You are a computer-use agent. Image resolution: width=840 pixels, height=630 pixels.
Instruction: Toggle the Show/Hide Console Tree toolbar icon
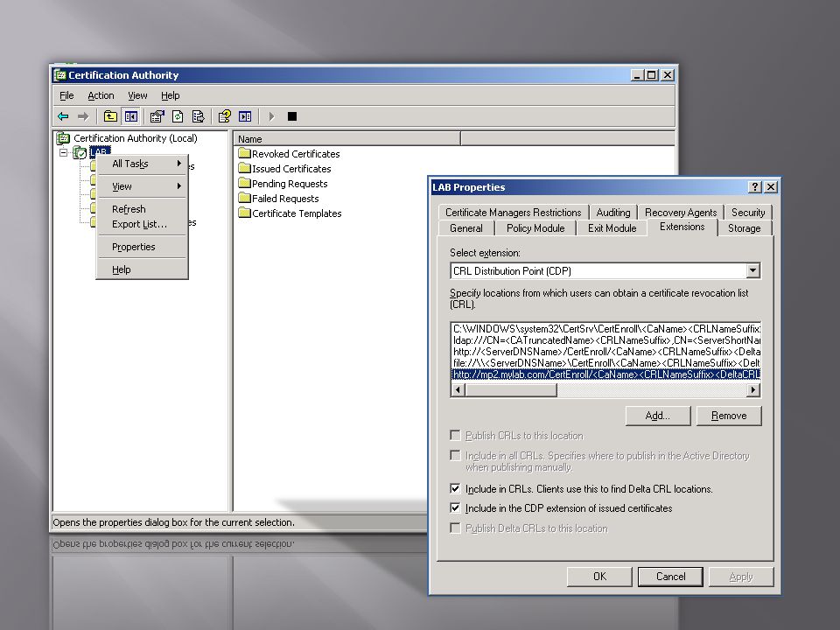130,116
